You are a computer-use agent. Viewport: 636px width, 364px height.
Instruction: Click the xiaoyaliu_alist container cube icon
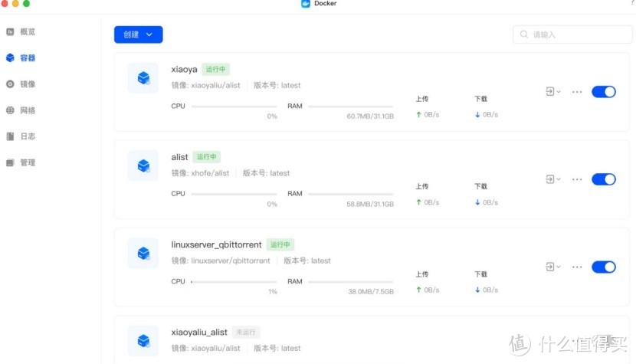coord(143,340)
